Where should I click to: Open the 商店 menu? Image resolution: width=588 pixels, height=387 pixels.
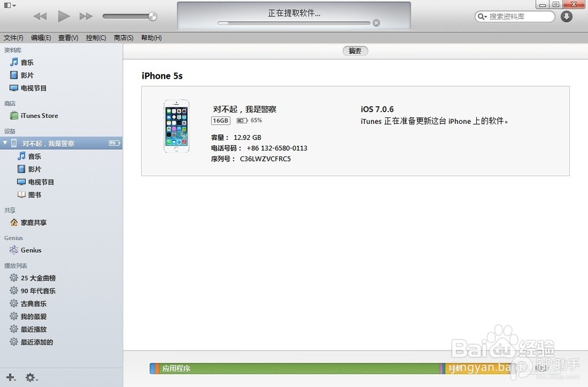pos(123,37)
